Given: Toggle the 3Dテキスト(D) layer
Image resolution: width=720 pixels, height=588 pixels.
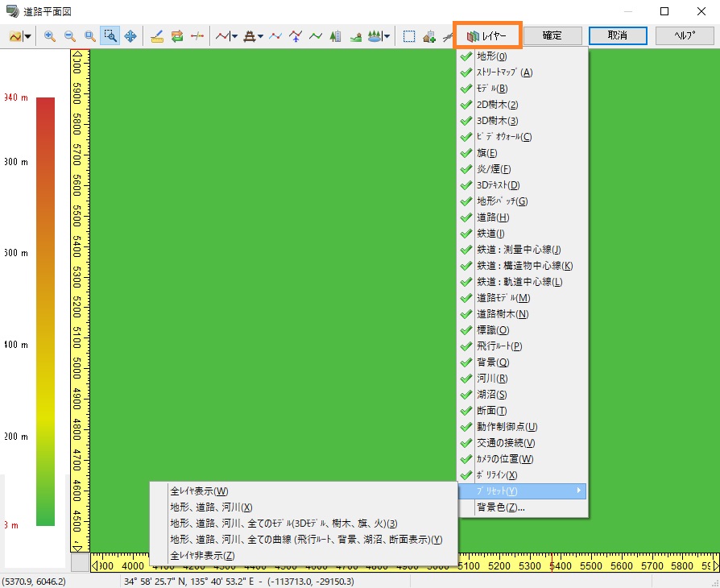Looking at the screenshot, I should (x=523, y=184).
